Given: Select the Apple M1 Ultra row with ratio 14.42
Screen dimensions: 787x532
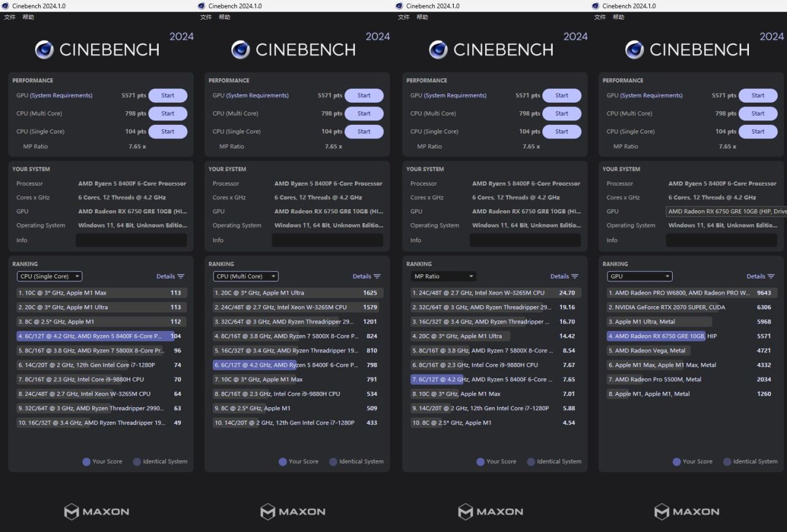Looking at the screenshot, I should coord(496,336).
